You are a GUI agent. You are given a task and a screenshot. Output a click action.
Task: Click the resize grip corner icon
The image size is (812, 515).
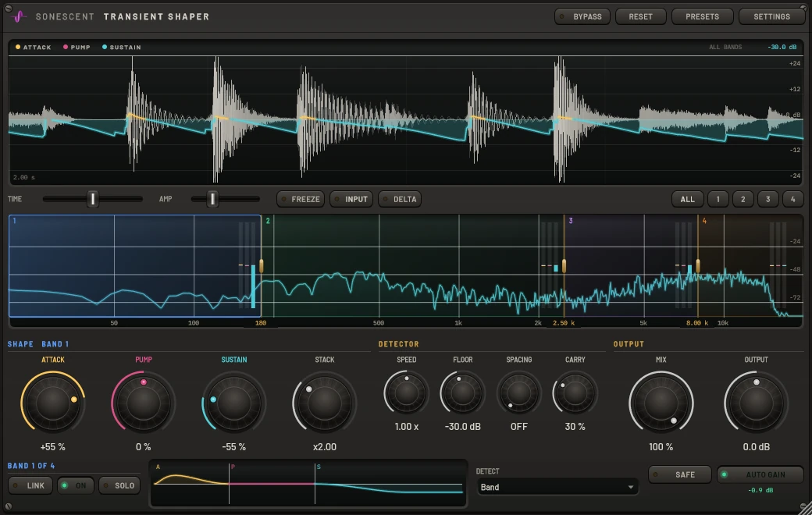point(804,508)
